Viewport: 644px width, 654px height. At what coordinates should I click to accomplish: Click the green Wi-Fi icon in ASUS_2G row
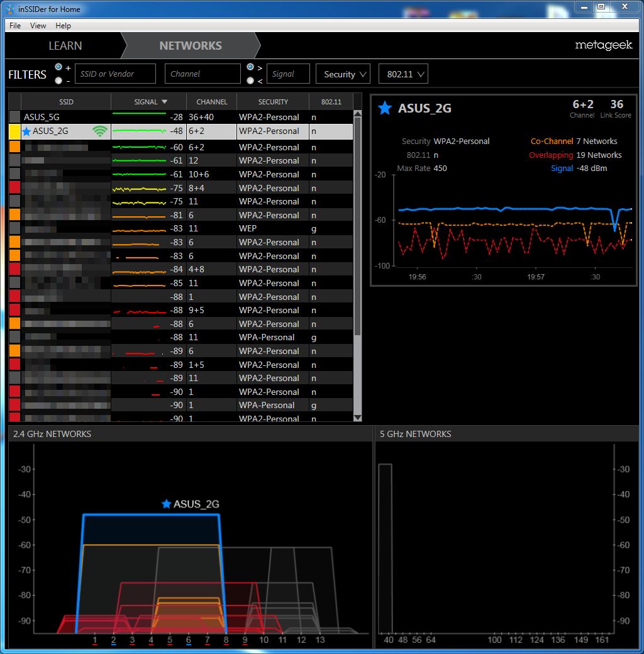(100, 131)
